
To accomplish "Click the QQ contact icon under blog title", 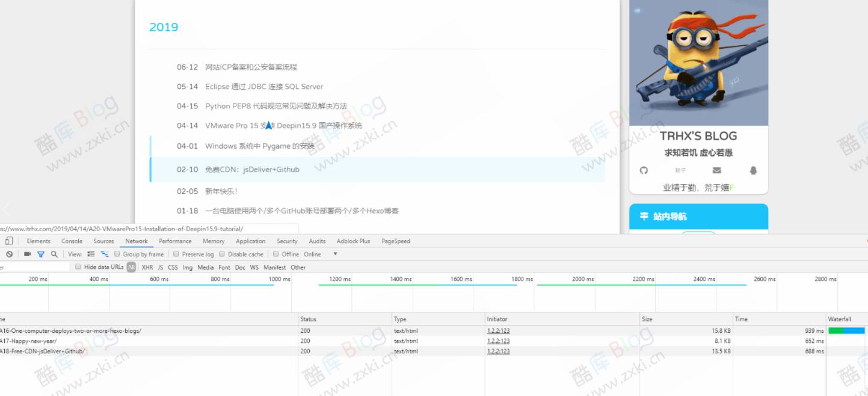I will click(x=753, y=171).
